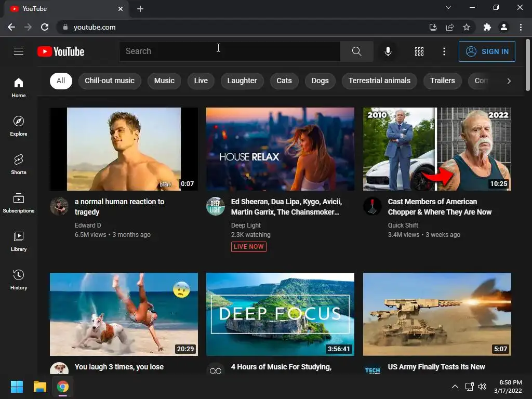Click Edward D channel avatar
Image resolution: width=532 pixels, height=399 pixels.
coord(59,206)
